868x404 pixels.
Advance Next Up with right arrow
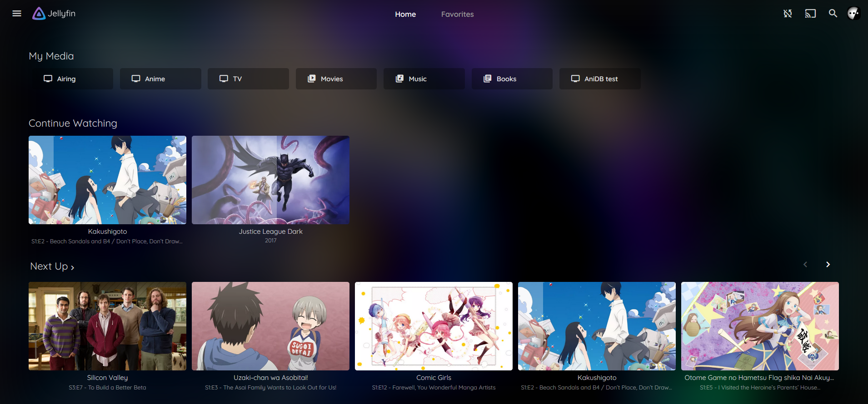(x=828, y=264)
